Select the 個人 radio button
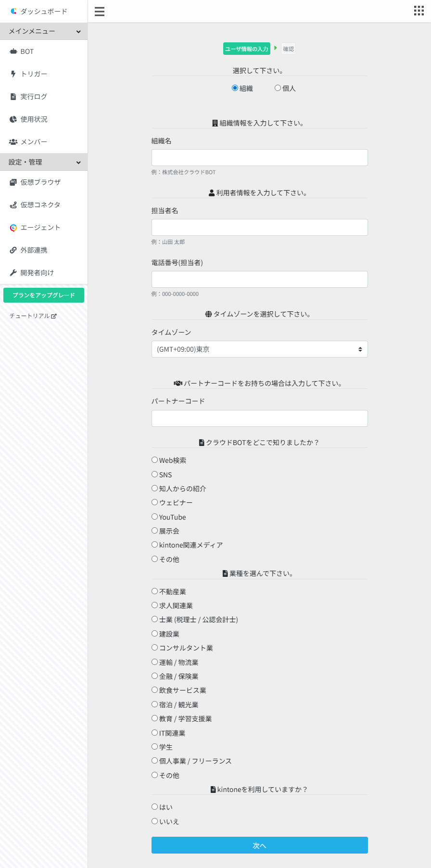 pyautogui.click(x=278, y=88)
